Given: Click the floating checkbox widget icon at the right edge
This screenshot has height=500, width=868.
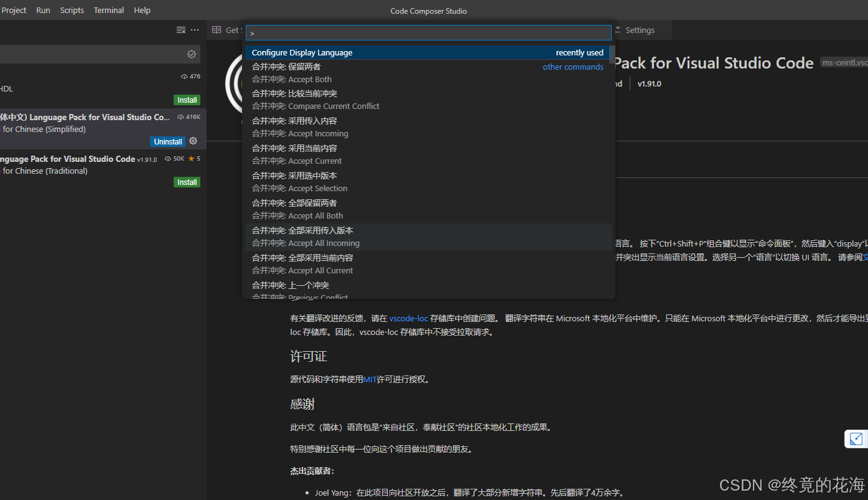Looking at the screenshot, I should click(x=857, y=438).
